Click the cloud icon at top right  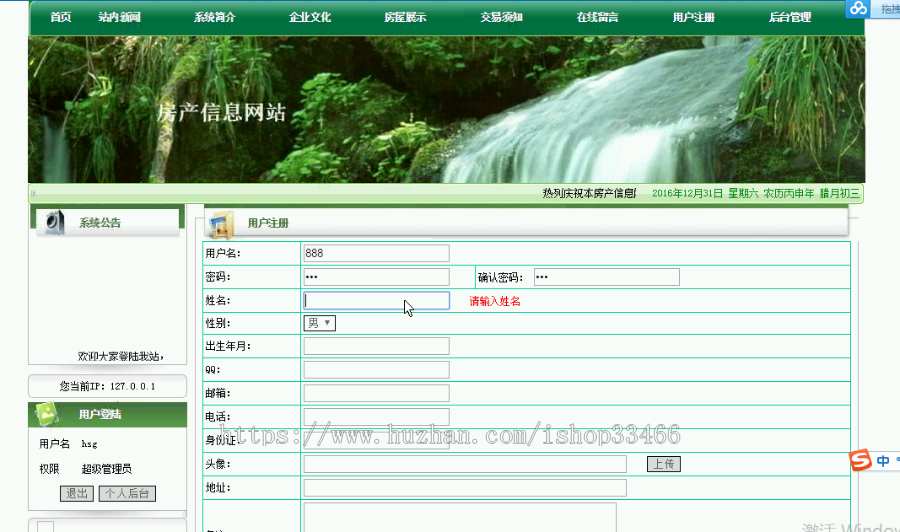858,8
